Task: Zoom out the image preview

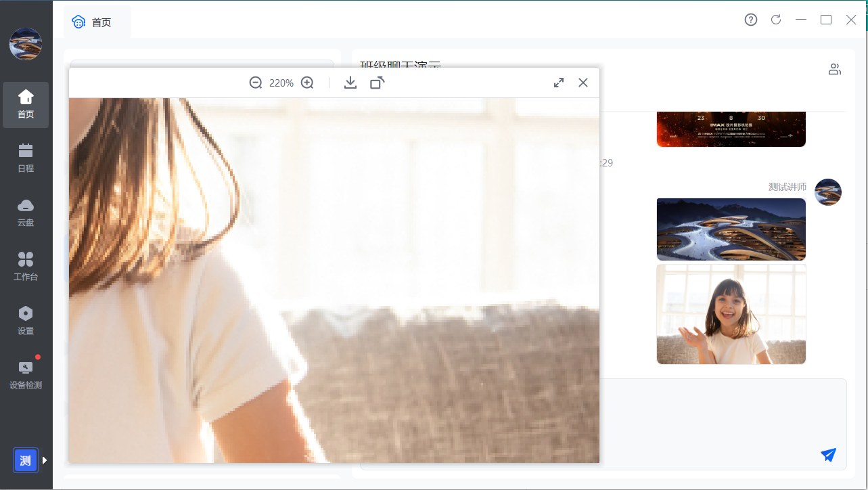Action: point(256,83)
